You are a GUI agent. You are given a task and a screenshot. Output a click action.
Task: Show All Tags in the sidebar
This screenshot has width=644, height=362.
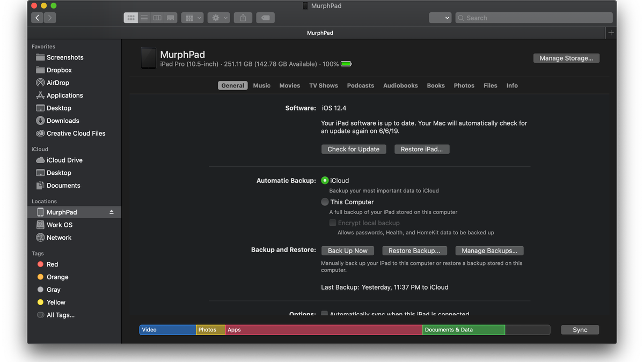74,315
